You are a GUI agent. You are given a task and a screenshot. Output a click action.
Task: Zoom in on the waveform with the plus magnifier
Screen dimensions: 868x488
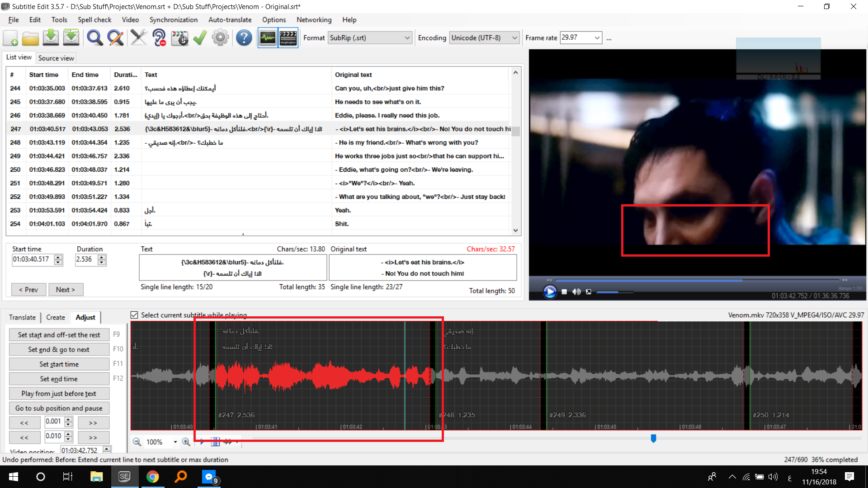click(186, 442)
